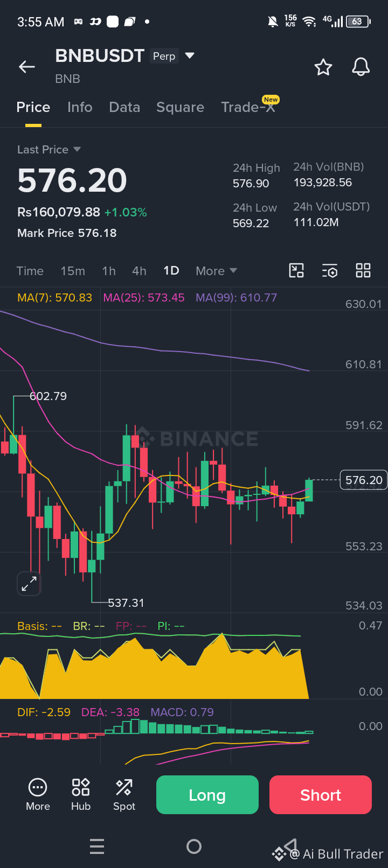
Task: Tap the 537.31 low marker on chart
Action: [126, 603]
